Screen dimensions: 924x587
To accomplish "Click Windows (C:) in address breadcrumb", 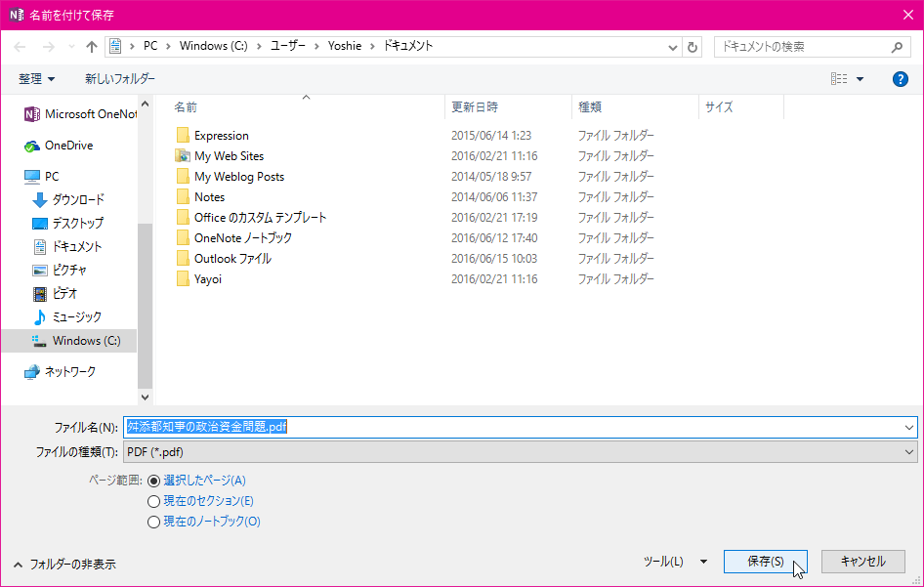I will (x=213, y=46).
